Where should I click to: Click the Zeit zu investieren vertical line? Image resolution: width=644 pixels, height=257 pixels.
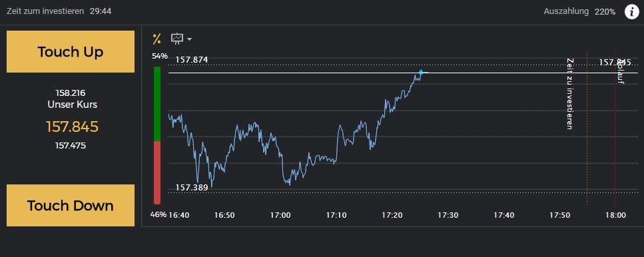point(587,127)
